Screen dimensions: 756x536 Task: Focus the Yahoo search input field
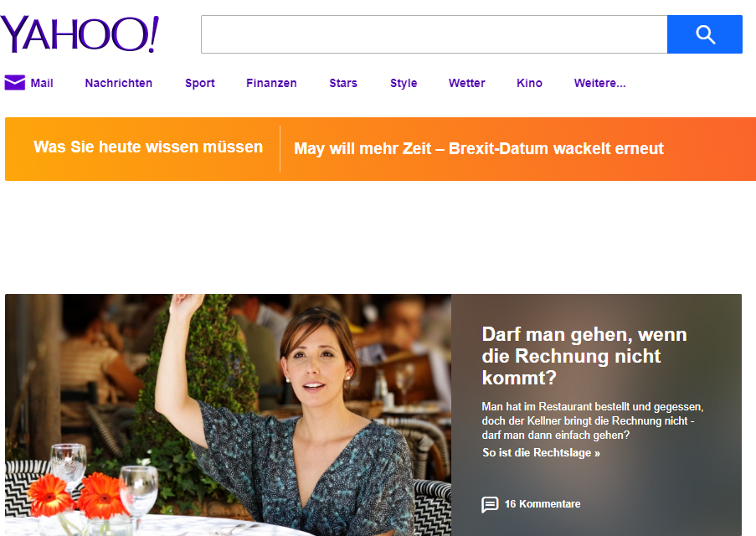[434, 34]
